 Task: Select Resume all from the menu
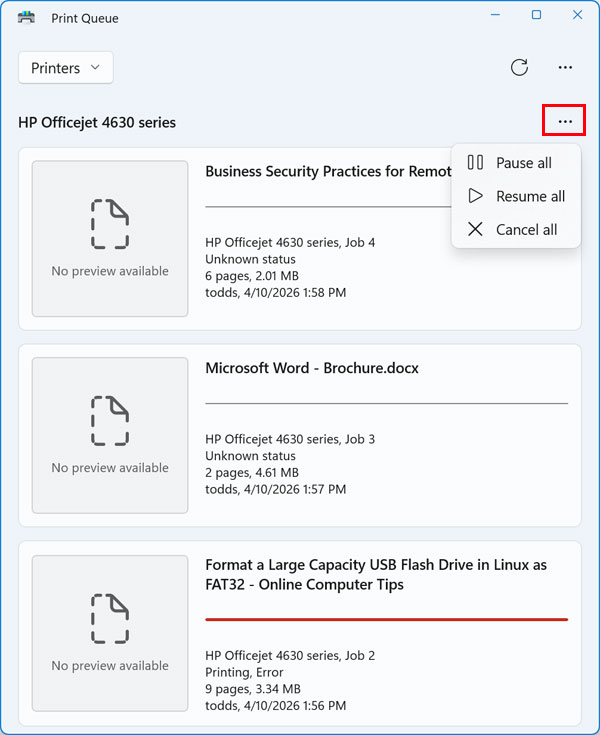516,196
